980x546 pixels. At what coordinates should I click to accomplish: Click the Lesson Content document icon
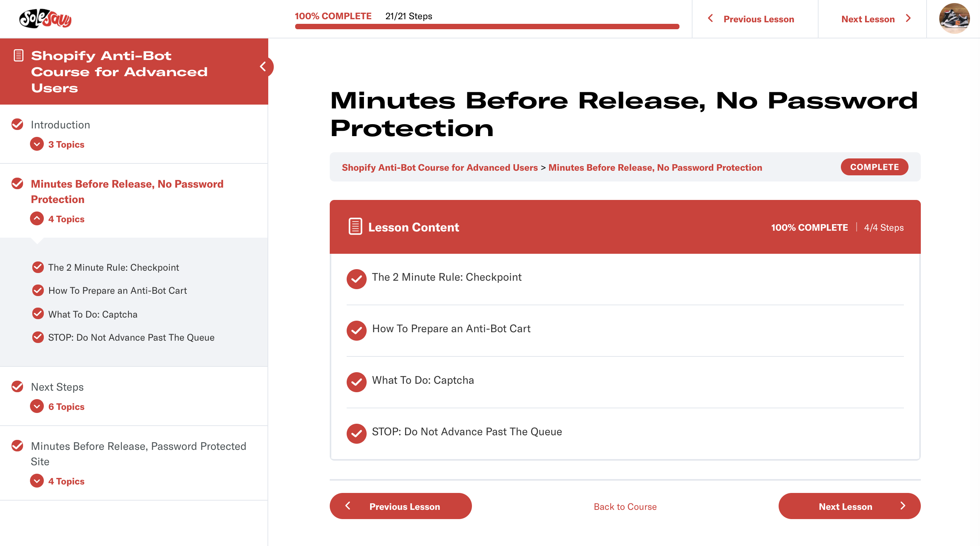[355, 226]
